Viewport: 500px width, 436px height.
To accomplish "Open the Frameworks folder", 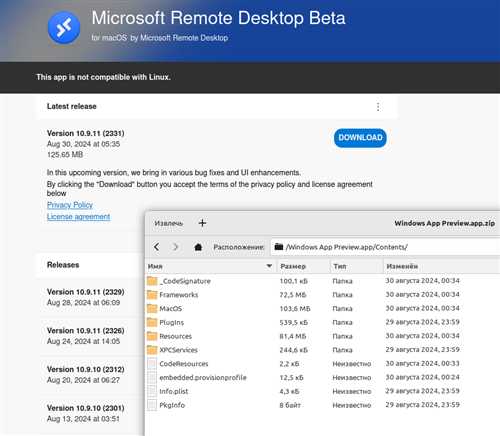I will pyautogui.click(x=179, y=295).
